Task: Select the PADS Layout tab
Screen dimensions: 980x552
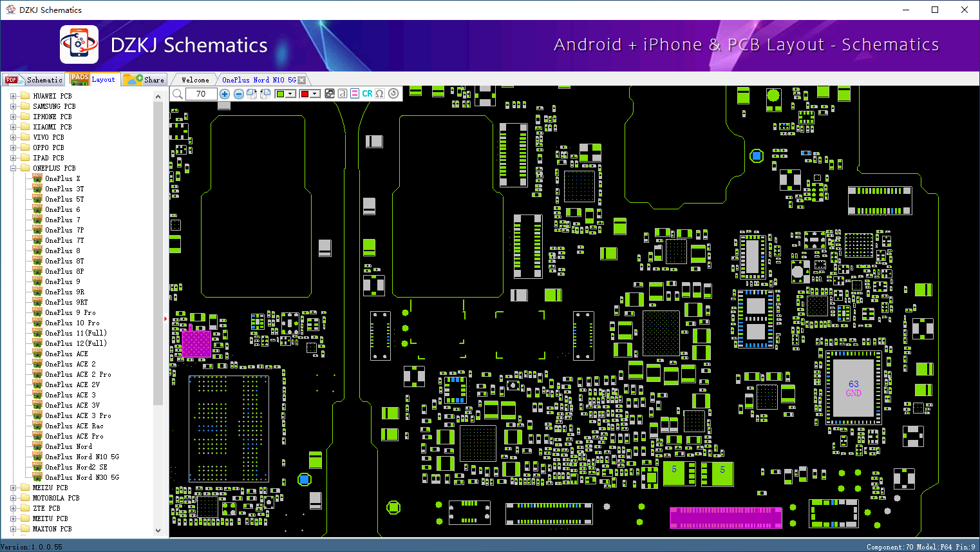Action: point(94,79)
